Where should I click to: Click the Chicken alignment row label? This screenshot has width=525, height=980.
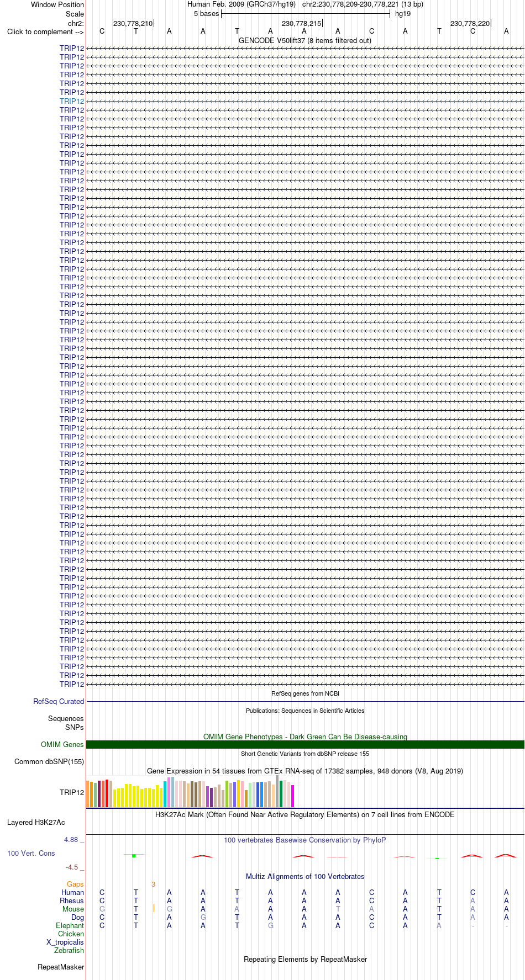pos(71,934)
